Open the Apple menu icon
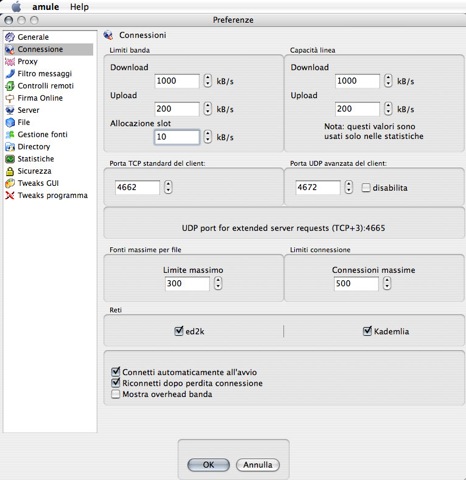Screen dimensions: 466x480 point(16,7)
